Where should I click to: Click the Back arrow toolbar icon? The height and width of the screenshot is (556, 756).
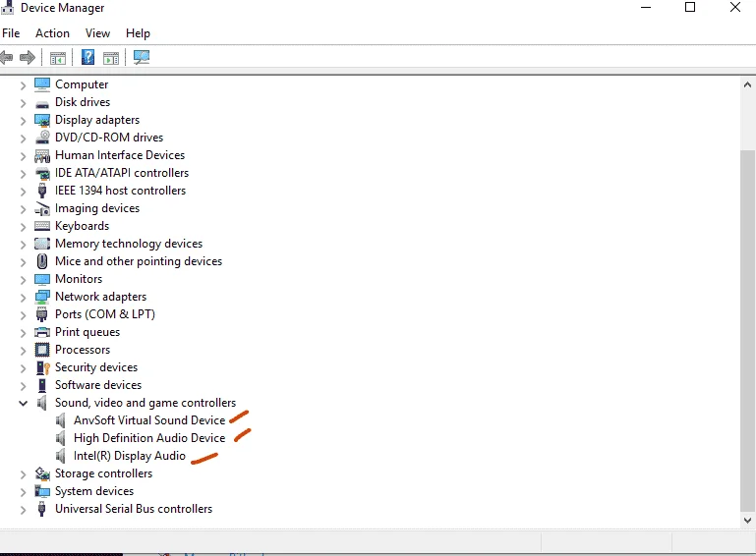click(x=6, y=58)
